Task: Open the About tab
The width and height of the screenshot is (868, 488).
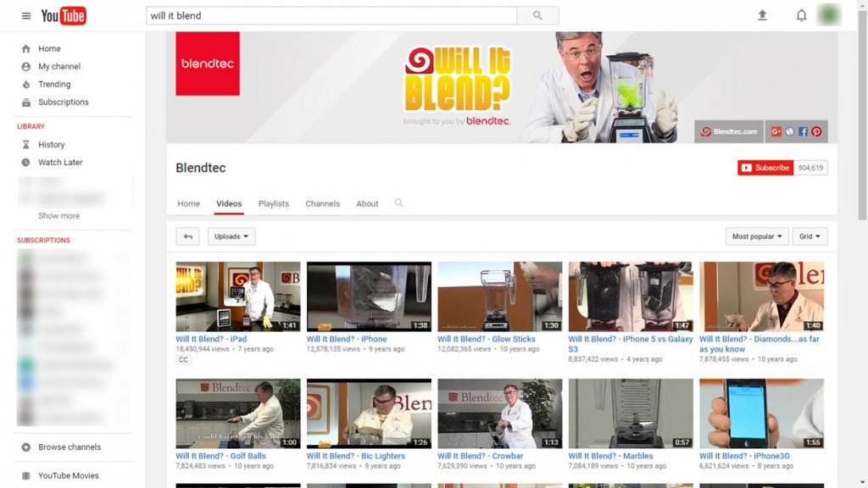Action: pos(367,203)
